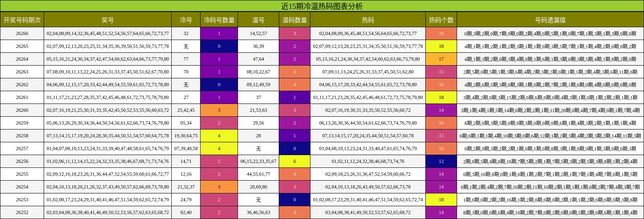Click warm numbers 36,39
Screen dimensions: 644x219
pos(259,46)
